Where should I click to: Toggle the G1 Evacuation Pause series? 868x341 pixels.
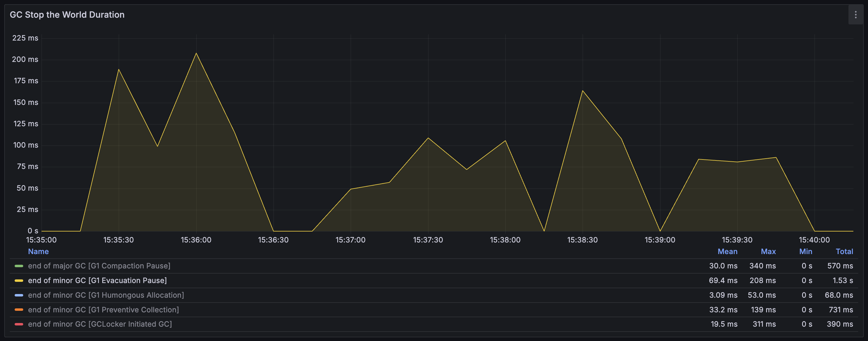(97, 280)
